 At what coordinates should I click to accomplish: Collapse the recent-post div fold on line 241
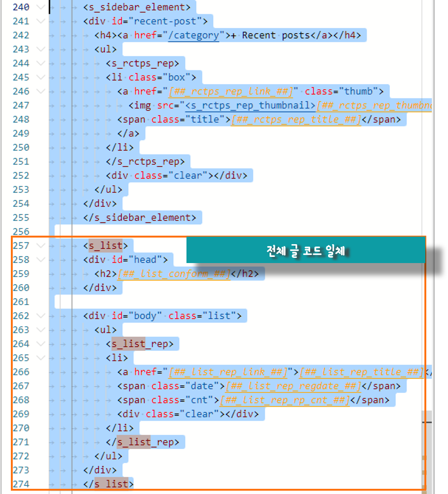pos(41,21)
